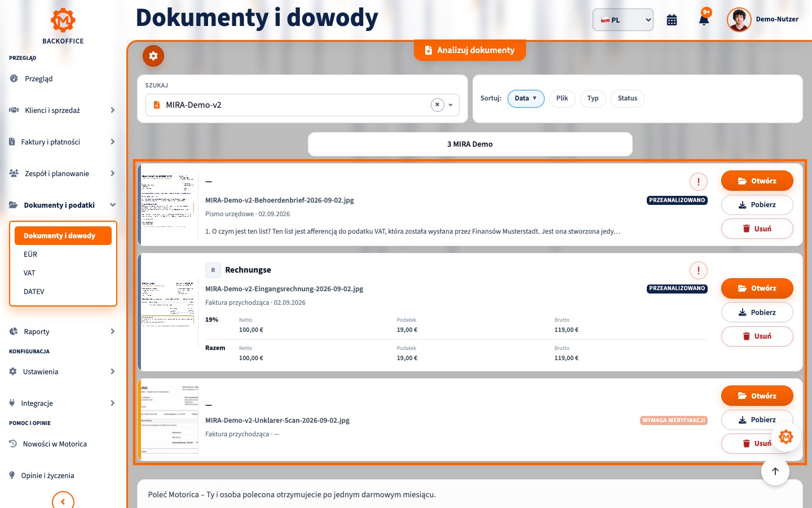
Task: Go to Przegląd in sidebar
Action: click(x=63, y=79)
